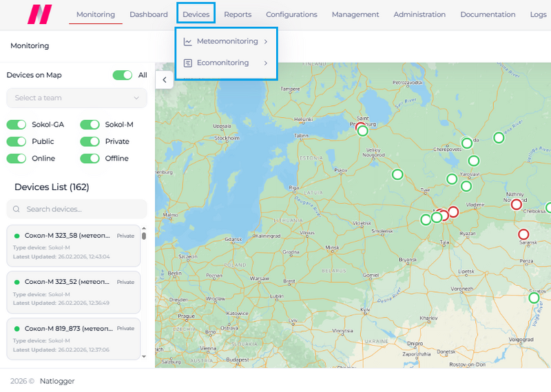Screen dimensions: 551x392
Task: Click green status dot of Сокол-М 323_52
Action: (x=17, y=282)
